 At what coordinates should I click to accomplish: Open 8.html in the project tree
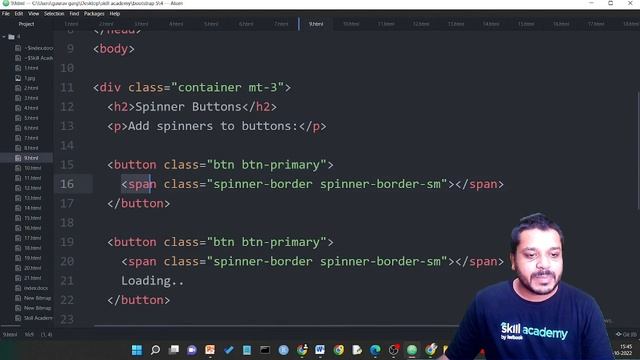[x=31, y=148]
